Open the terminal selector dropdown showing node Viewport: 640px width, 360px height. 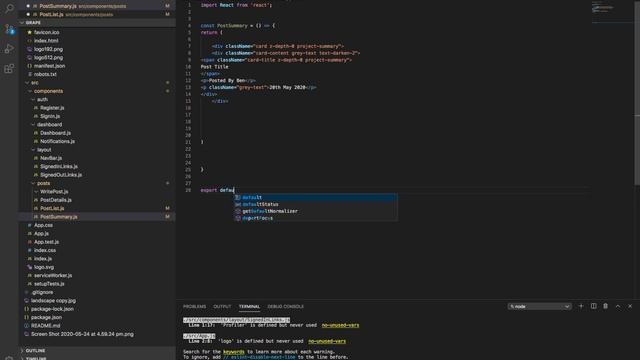point(539,307)
